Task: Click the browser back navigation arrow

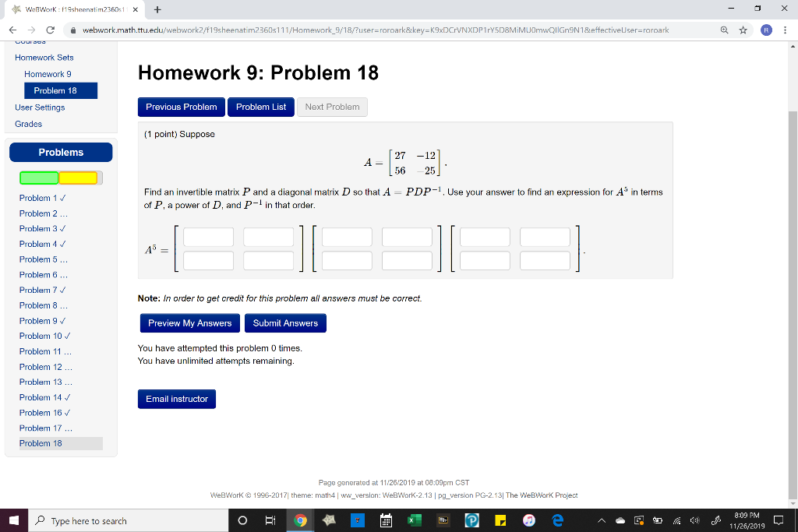Action: [12, 29]
